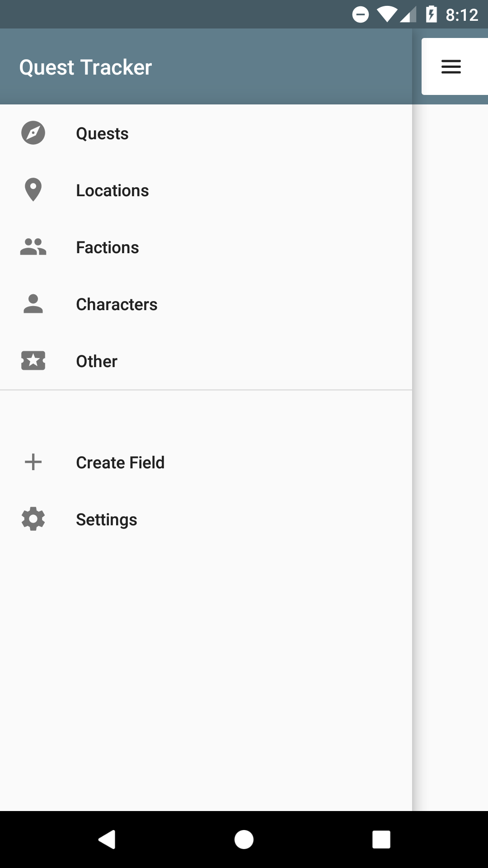Tap the plus icon for Create Field
The height and width of the screenshot is (868, 488).
tap(33, 462)
